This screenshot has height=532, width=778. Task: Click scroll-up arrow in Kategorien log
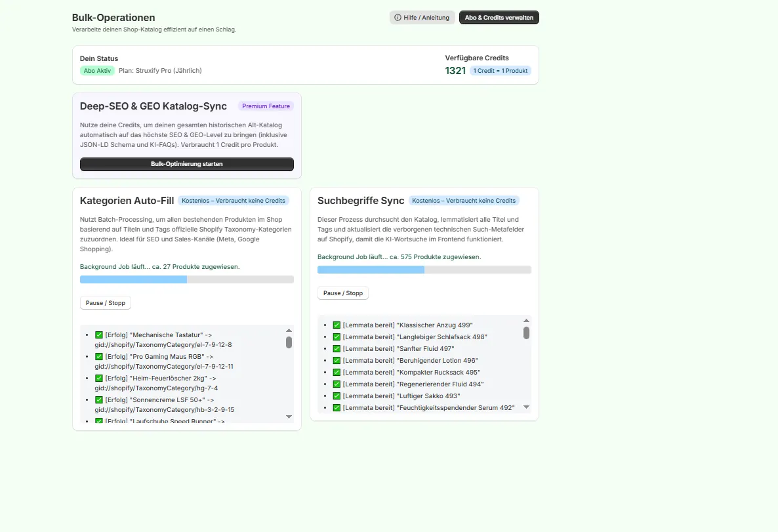(289, 331)
